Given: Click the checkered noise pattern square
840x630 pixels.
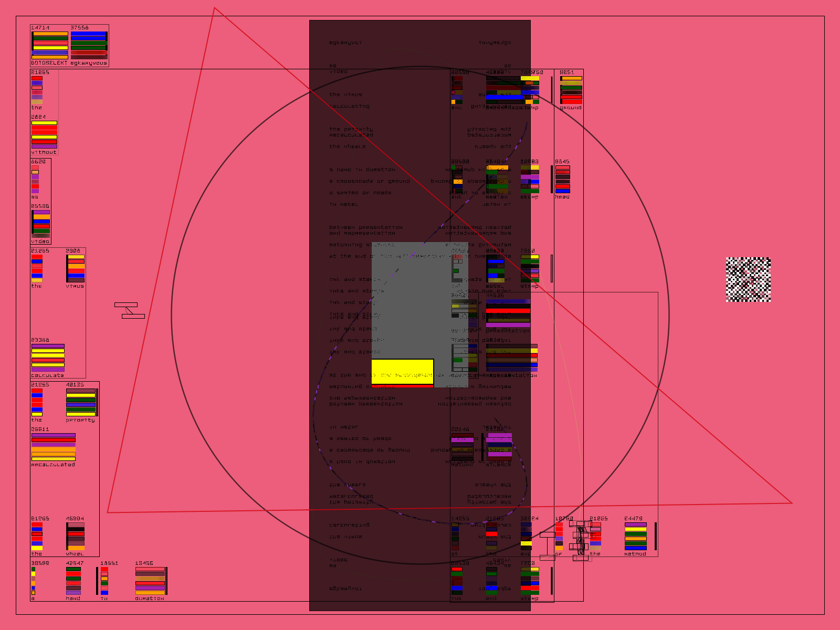Looking at the screenshot, I should point(748,279).
